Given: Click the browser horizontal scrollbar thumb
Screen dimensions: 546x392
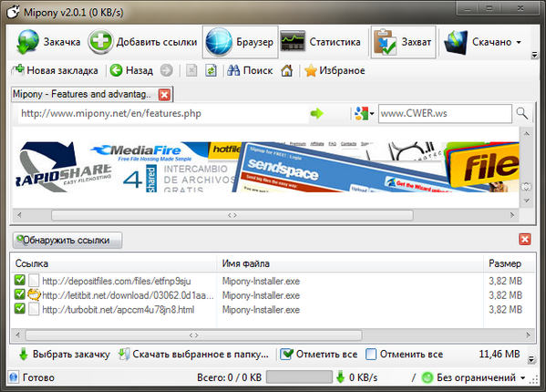Looking at the screenshot, I should pos(232,215).
